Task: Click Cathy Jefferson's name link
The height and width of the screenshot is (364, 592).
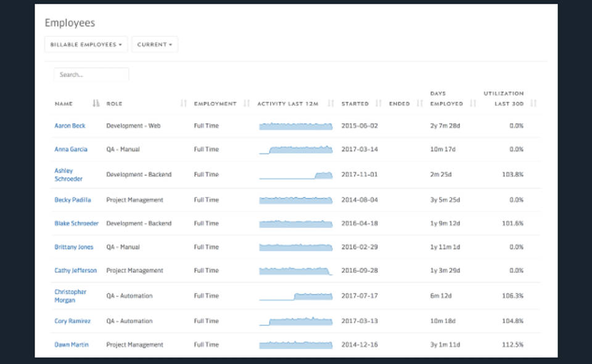Action: pos(75,270)
